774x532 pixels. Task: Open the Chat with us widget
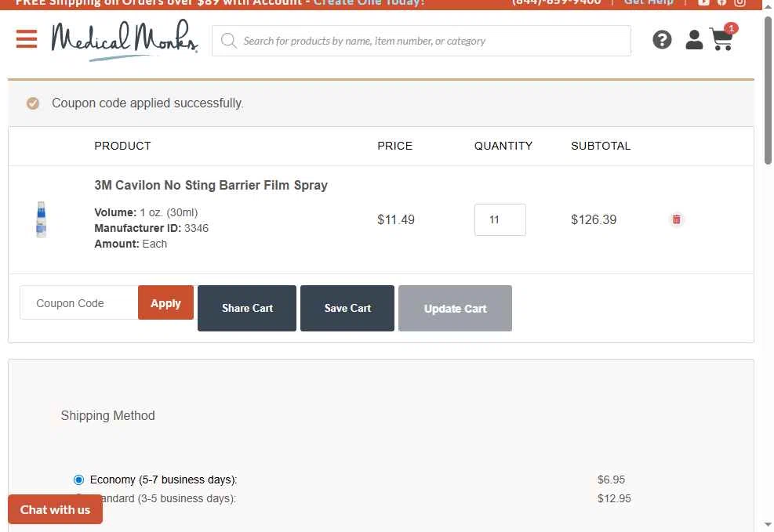pyautogui.click(x=55, y=509)
